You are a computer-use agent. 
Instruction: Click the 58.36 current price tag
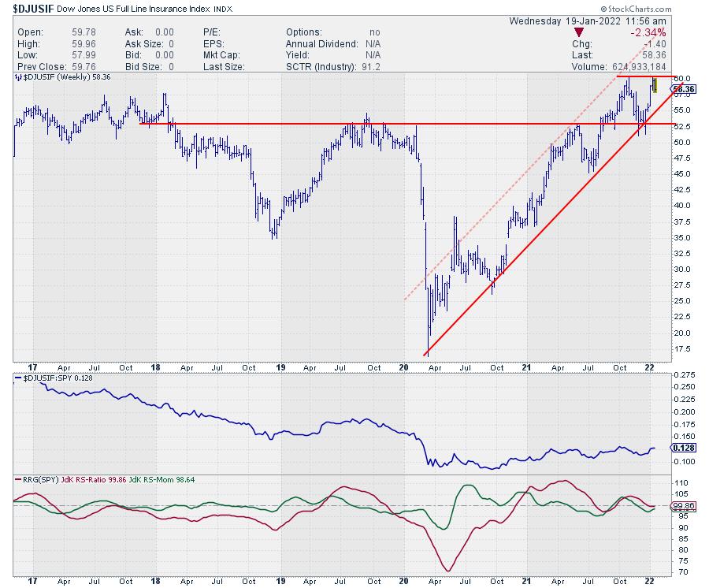coord(685,90)
